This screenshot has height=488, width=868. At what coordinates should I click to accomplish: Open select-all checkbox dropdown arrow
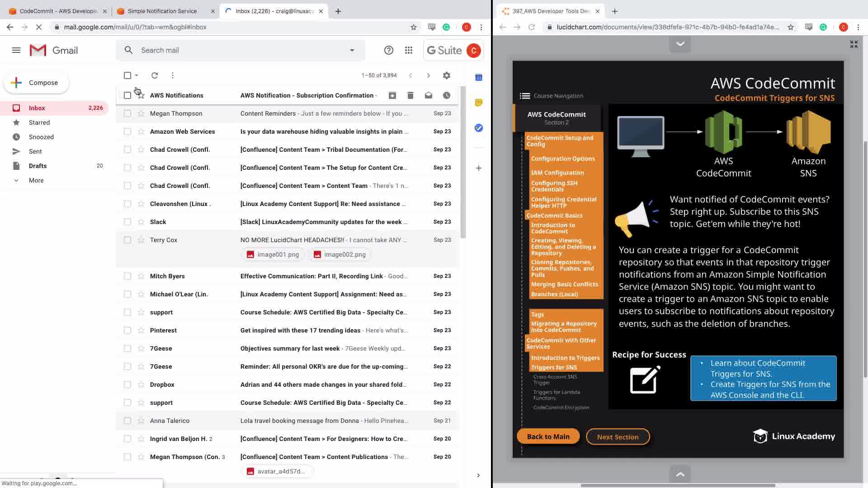[x=137, y=75]
